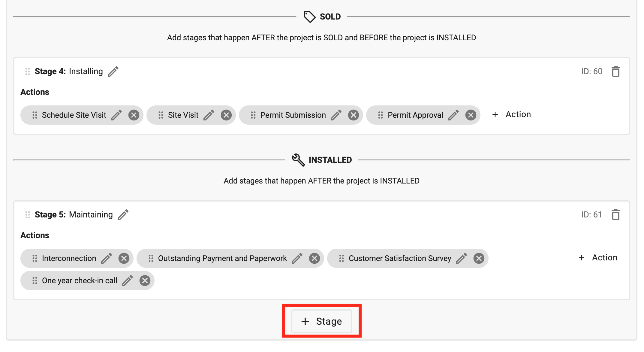Delete Stage 4 with trash icon

pyautogui.click(x=615, y=71)
